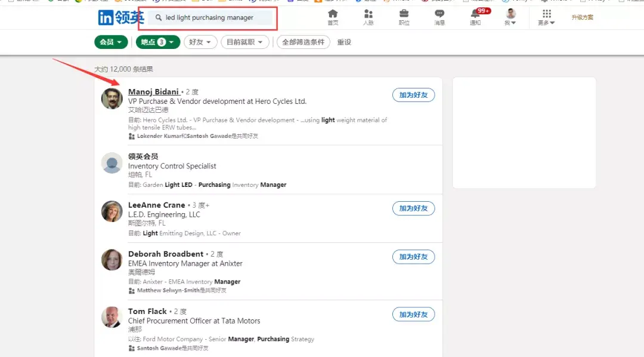Open the 好友 connections filter dropdown
The height and width of the screenshot is (357, 644).
pyautogui.click(x=200, y=42)
